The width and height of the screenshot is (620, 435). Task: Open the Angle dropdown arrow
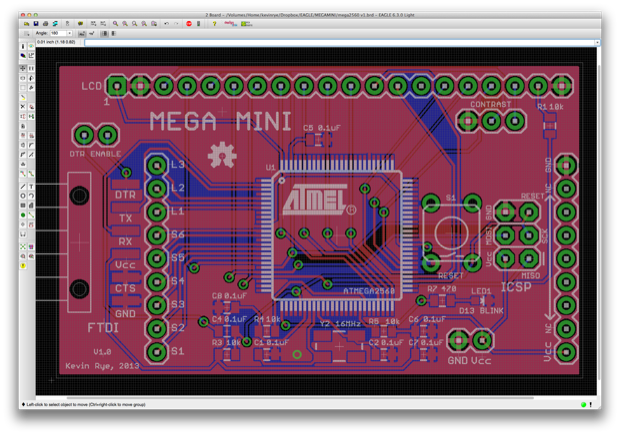pos(70,34)
